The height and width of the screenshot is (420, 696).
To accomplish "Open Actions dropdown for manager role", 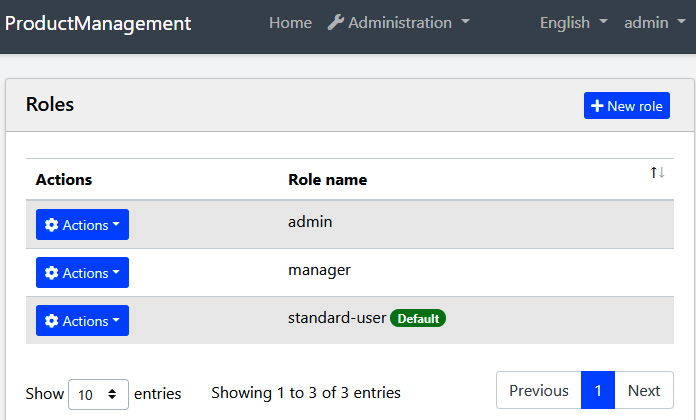I will 83,273.
